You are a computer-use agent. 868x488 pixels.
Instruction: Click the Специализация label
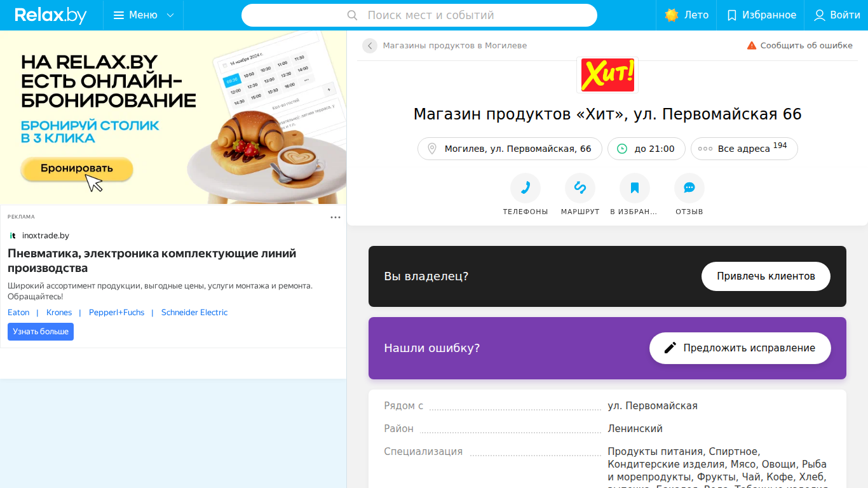[423, 452]
